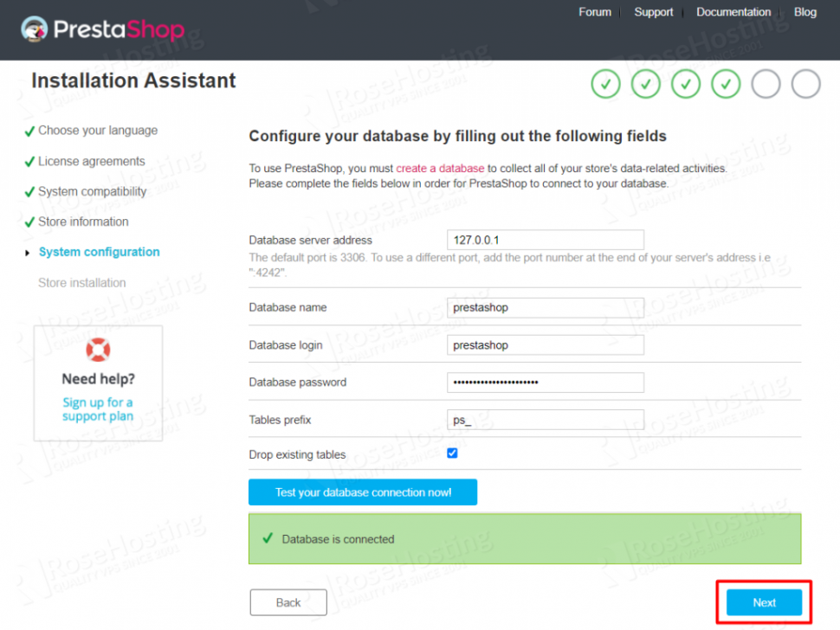Click the PrestaShop logo
Viewport: 840px width, 630px height.
coord(102,29)
